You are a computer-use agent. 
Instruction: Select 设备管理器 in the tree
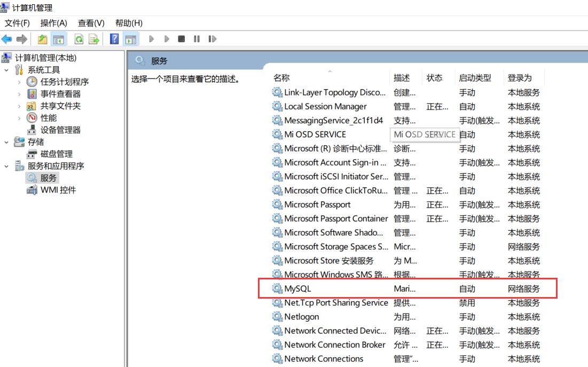pos(60,130)
